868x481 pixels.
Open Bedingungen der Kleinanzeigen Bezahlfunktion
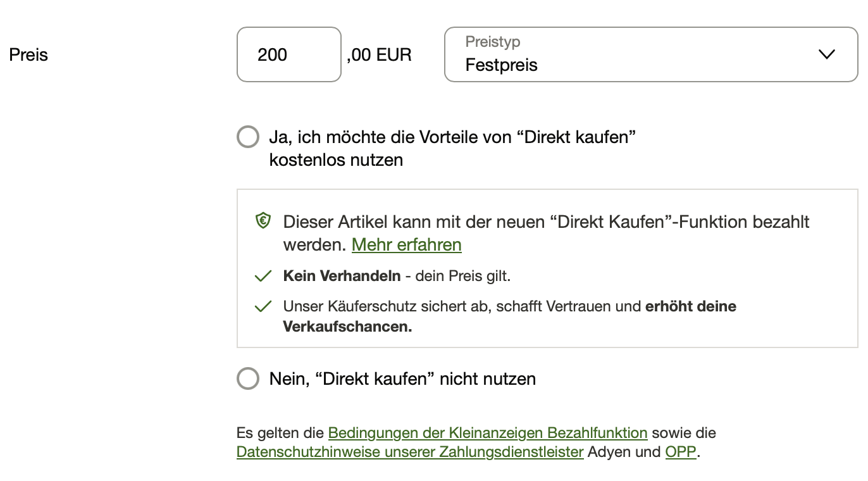(487, 433)
